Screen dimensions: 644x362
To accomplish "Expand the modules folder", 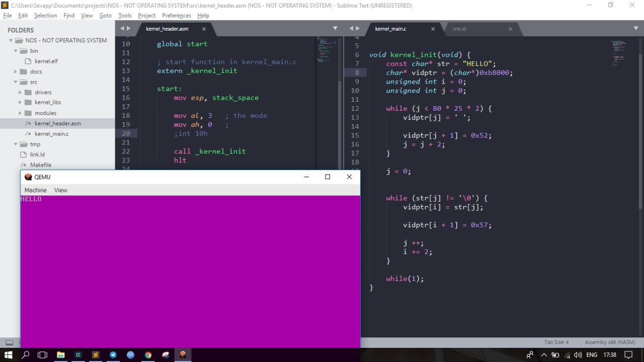I will pyautogui.click(x=20, y=113).
